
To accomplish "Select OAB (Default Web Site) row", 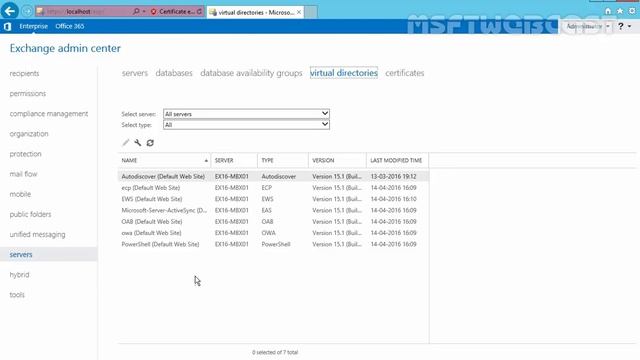I will [273, 222].
